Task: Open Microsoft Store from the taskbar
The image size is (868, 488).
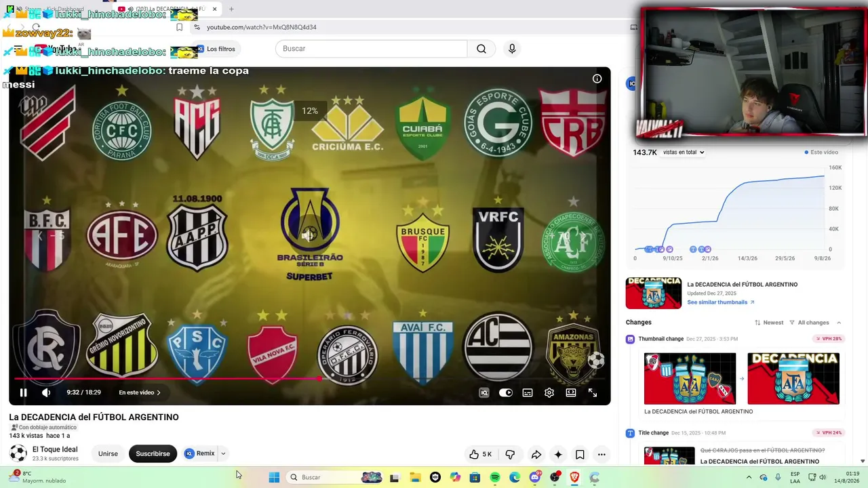Action: click(475, 477)
